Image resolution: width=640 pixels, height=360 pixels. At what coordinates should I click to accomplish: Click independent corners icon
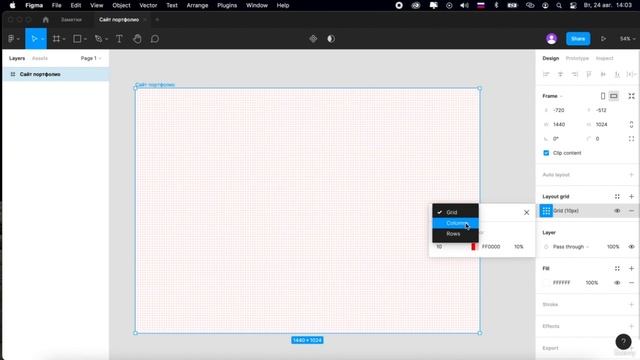click(631, 139)
